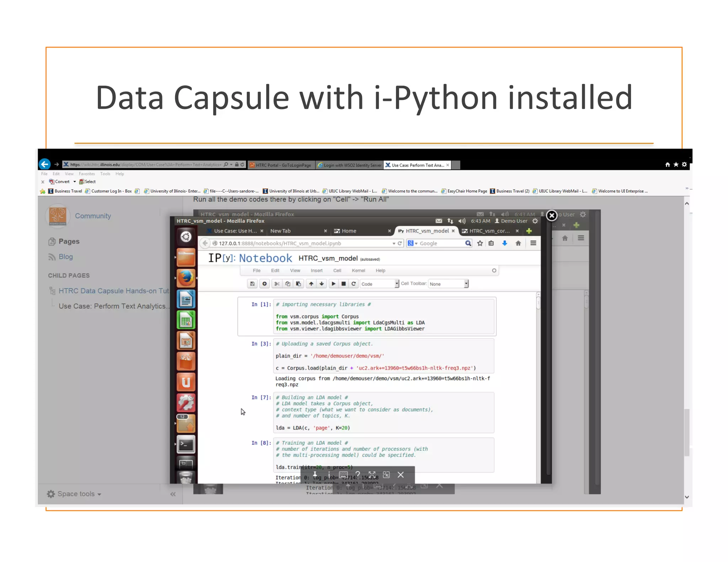Open the Cell menu in the notebook

[x=337, y=271]
